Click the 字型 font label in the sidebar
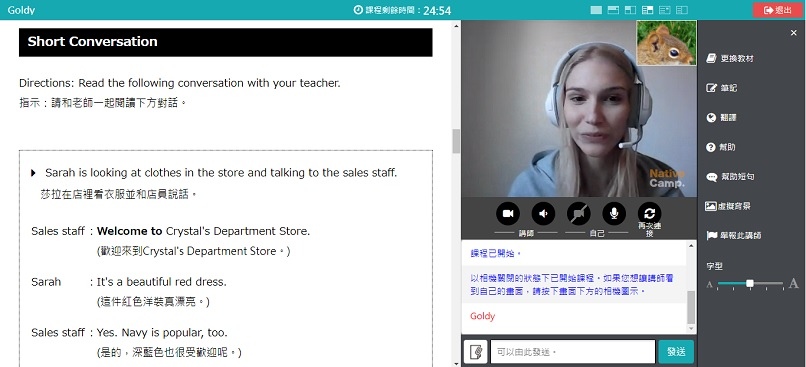 pos(715,266)
